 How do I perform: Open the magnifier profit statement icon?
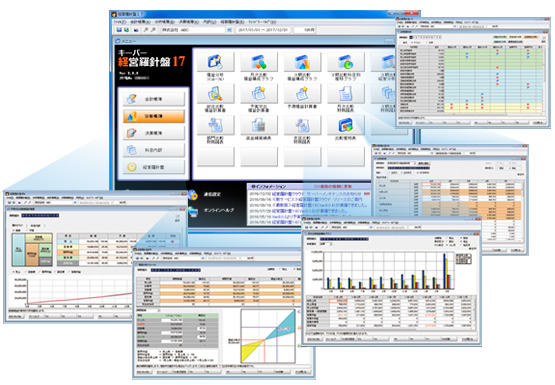click(x=215, y=93)
